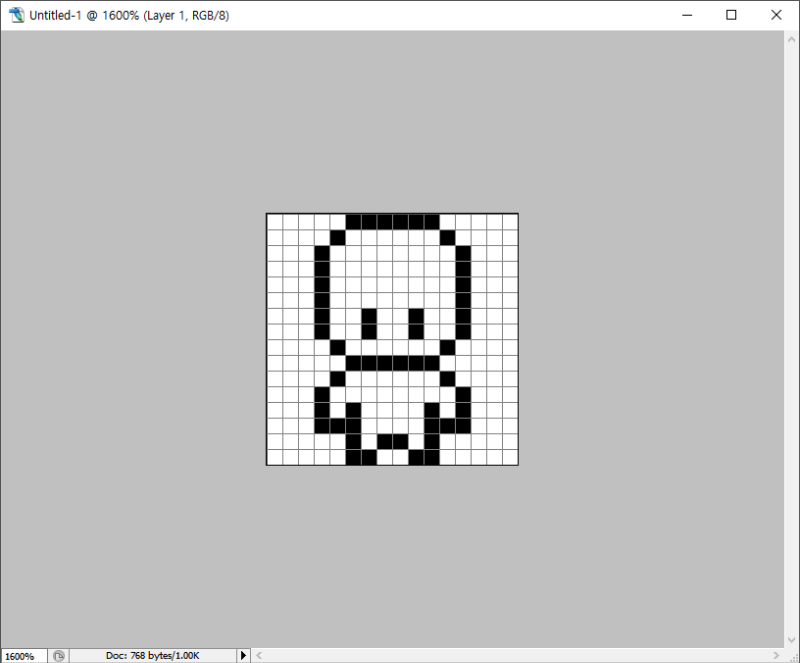Click the status bar icon beside zoom field

tap(59, 656)
